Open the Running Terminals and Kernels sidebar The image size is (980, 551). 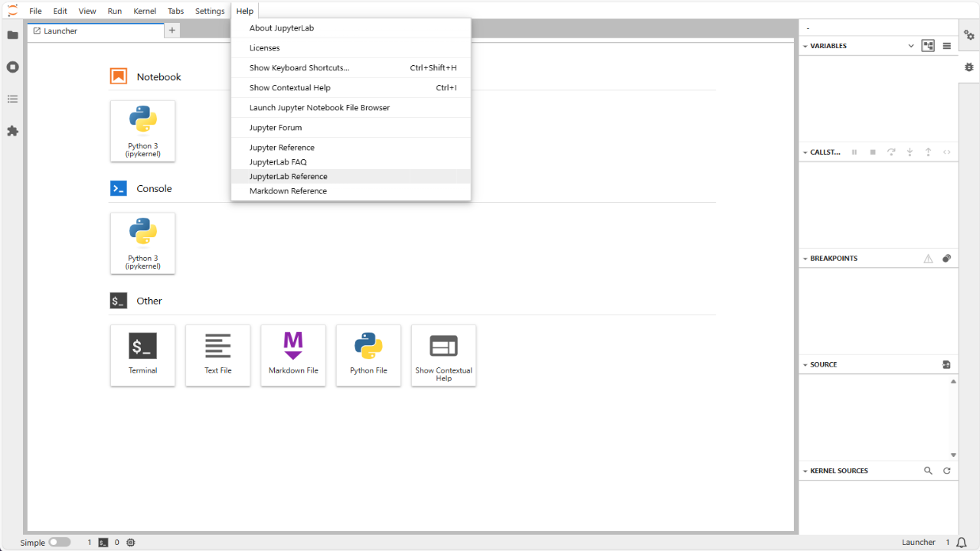coord(12,67)
